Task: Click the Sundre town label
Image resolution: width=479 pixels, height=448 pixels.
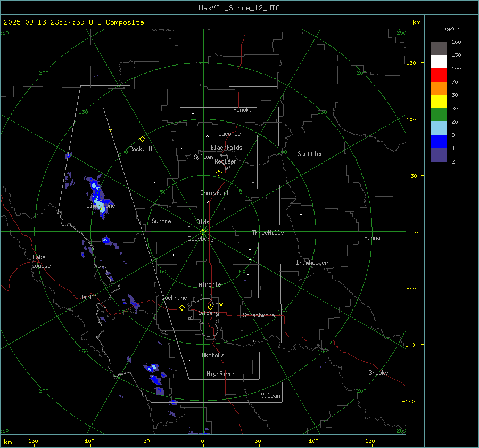Action: coord(161,221)
